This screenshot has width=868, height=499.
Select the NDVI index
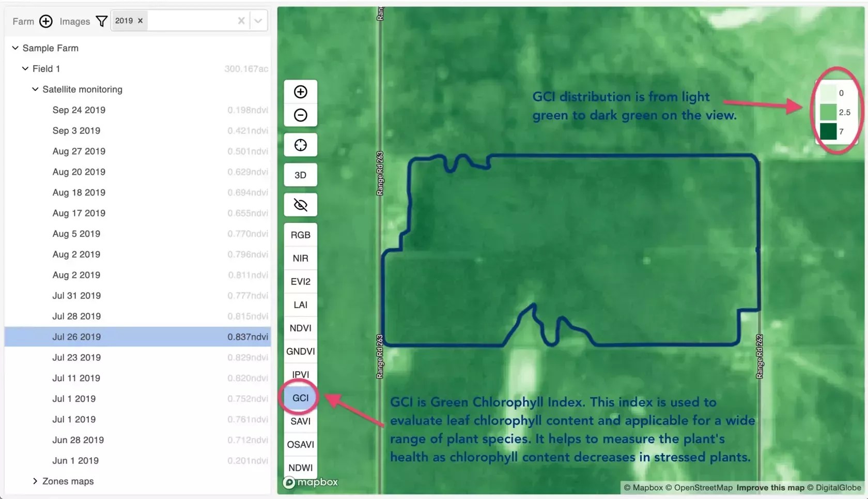(x=300, y=328)
